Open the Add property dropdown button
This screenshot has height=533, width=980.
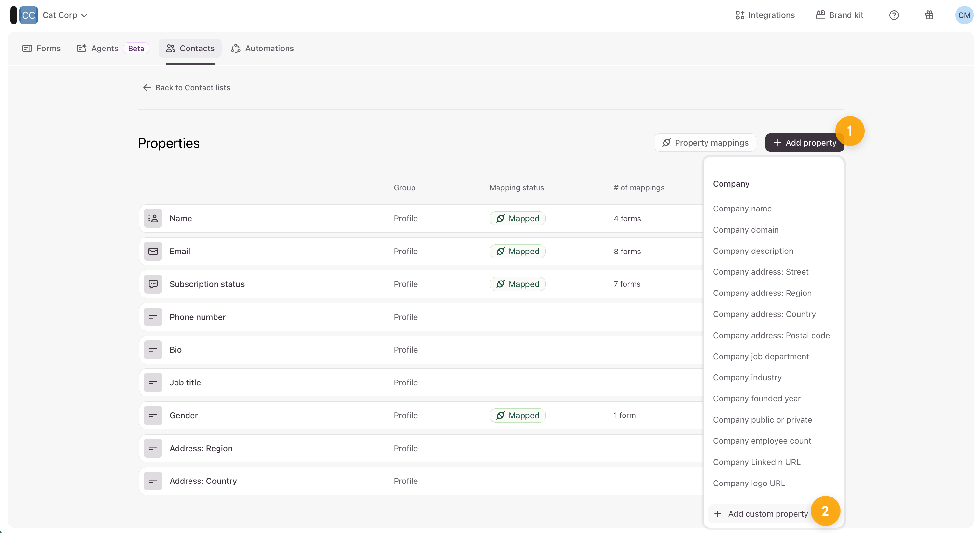point(804,143)
